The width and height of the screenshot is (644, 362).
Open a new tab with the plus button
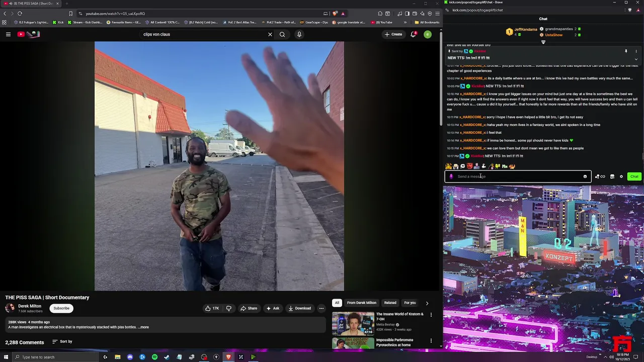[x=66, y=4]
